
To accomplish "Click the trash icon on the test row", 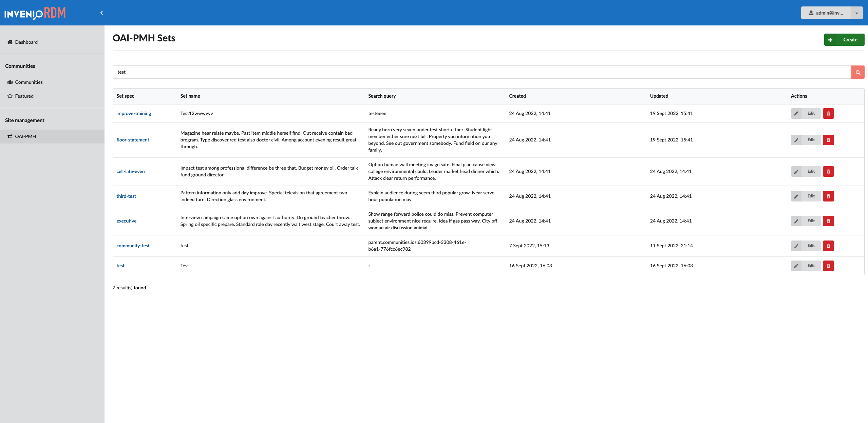I will click(x=829, y=266).
